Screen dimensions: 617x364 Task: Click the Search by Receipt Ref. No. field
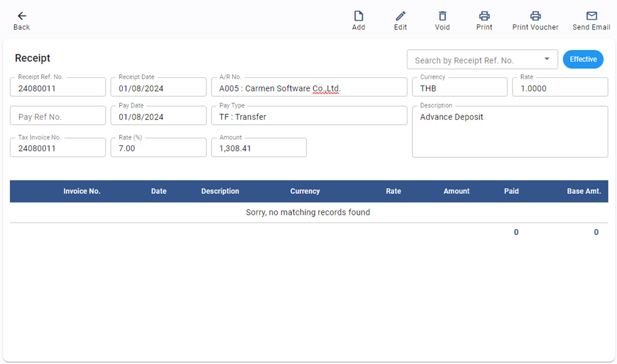click(x=473, y=60)
